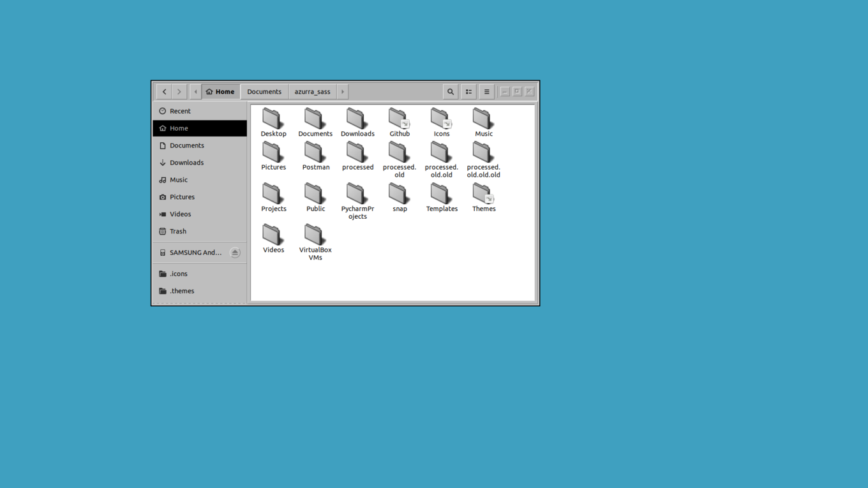The image size is (868, 488).
Task: Open Downloads in the sidebar
Action: [200, 163]
